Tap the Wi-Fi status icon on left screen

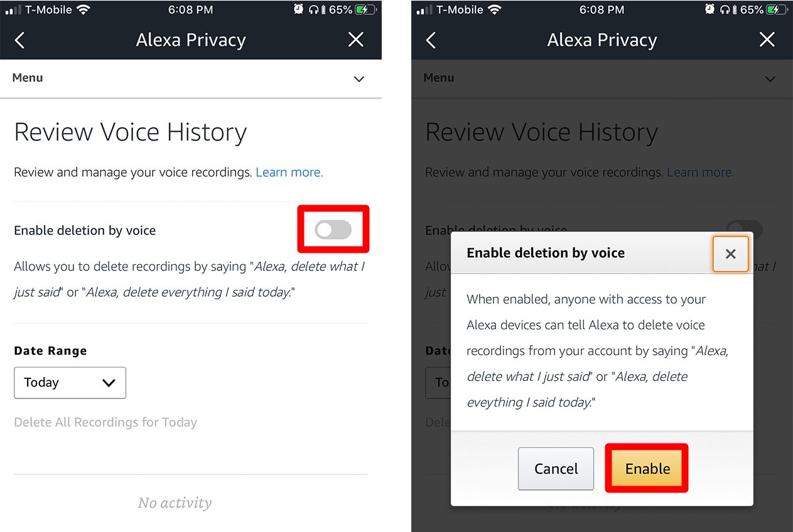tap(83, 9)
